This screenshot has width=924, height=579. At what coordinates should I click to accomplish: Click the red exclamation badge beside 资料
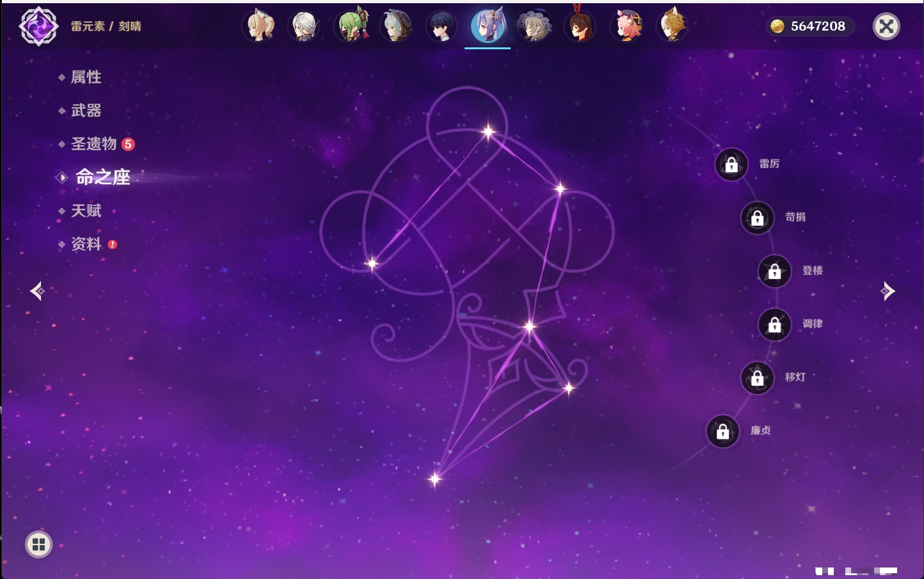113,244
